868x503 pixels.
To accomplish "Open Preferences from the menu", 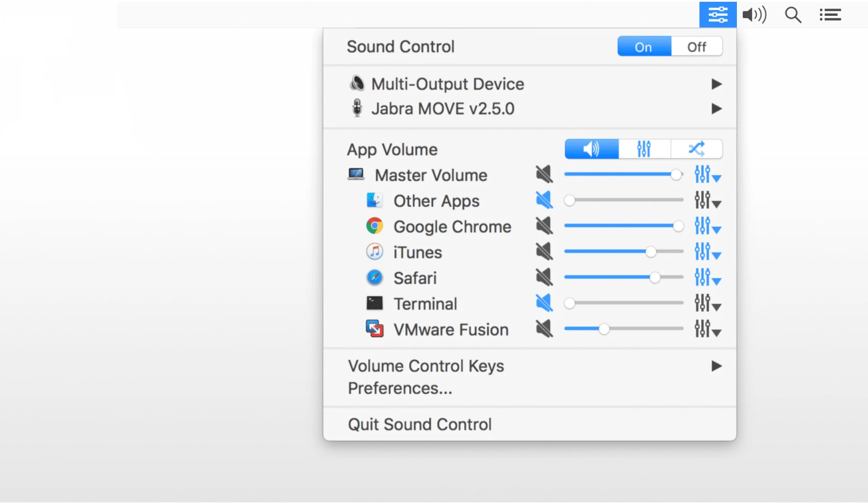I will click(400, 388).
